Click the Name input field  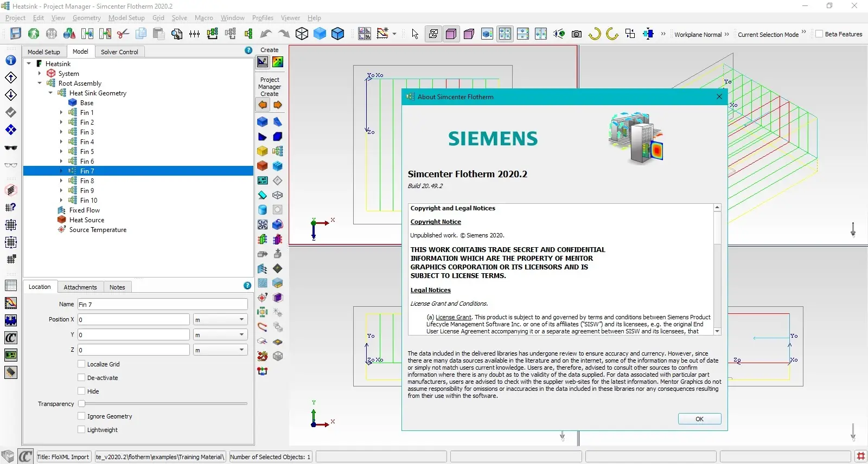point(163,304)
